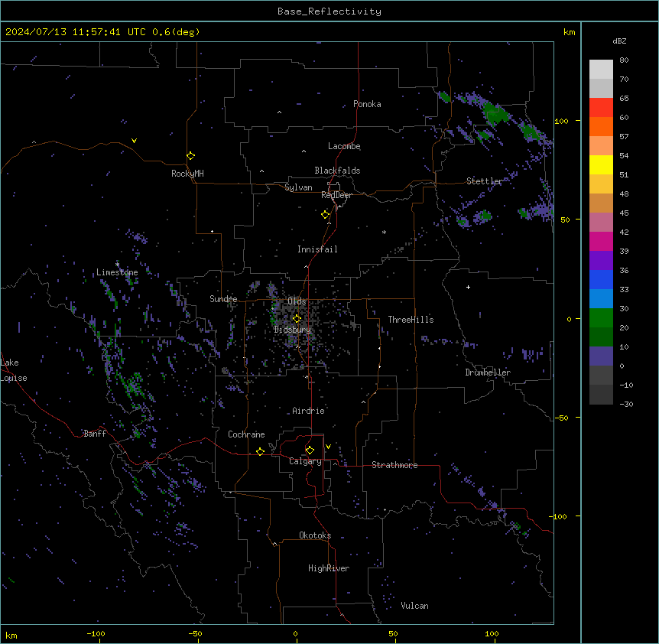Select the Didsbury label

[x=292, y=330]
